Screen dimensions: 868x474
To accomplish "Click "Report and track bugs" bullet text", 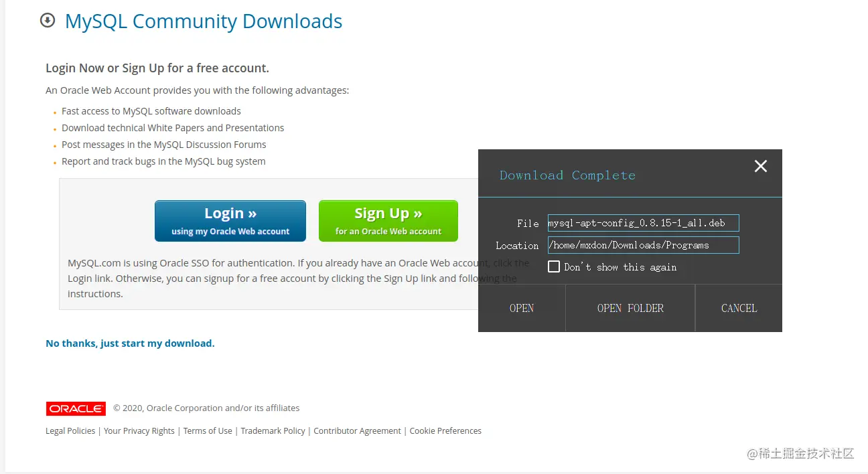I will click(x=163, y=161).
